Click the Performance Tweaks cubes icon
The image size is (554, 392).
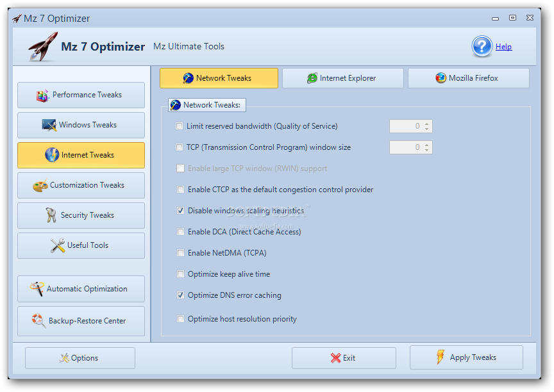click(42, 95)
